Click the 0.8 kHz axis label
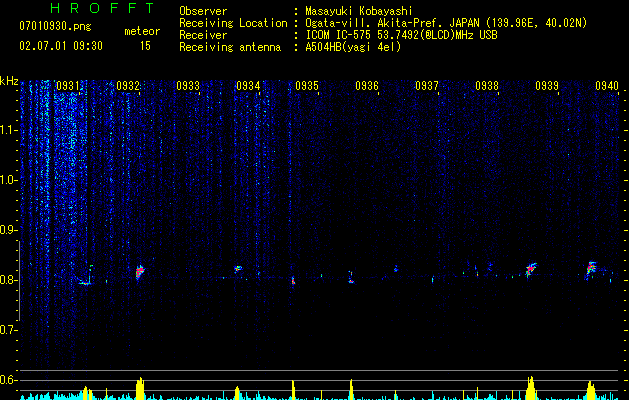 (8, 280)
